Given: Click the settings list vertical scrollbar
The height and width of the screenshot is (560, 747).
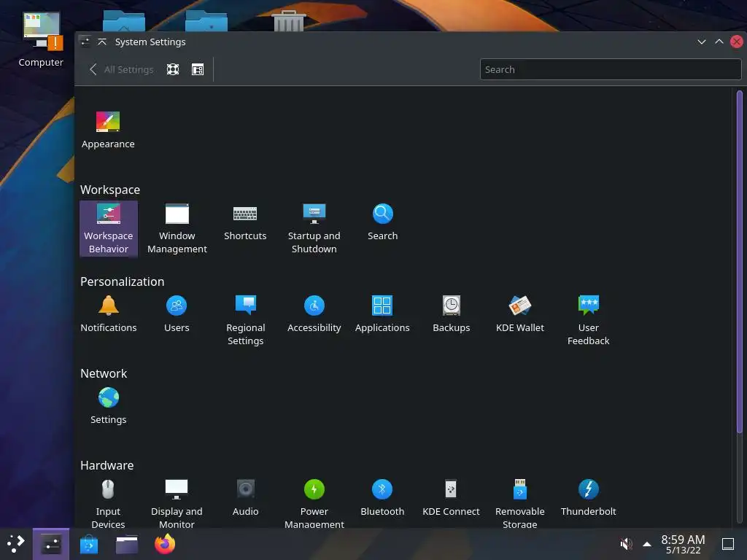Looking at the screenshot, I should coord(740,262).
